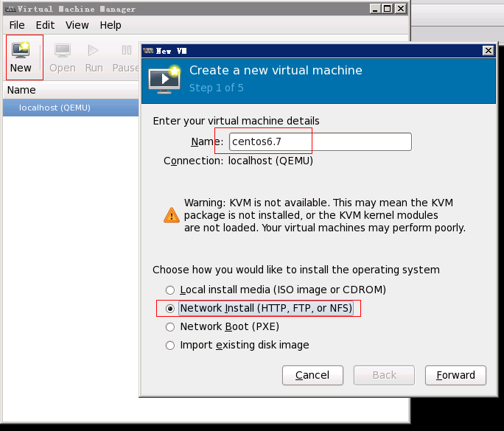Screen dimensions: 504x431
Task: Select Import existing disk image option
Action: coord(170,346)
